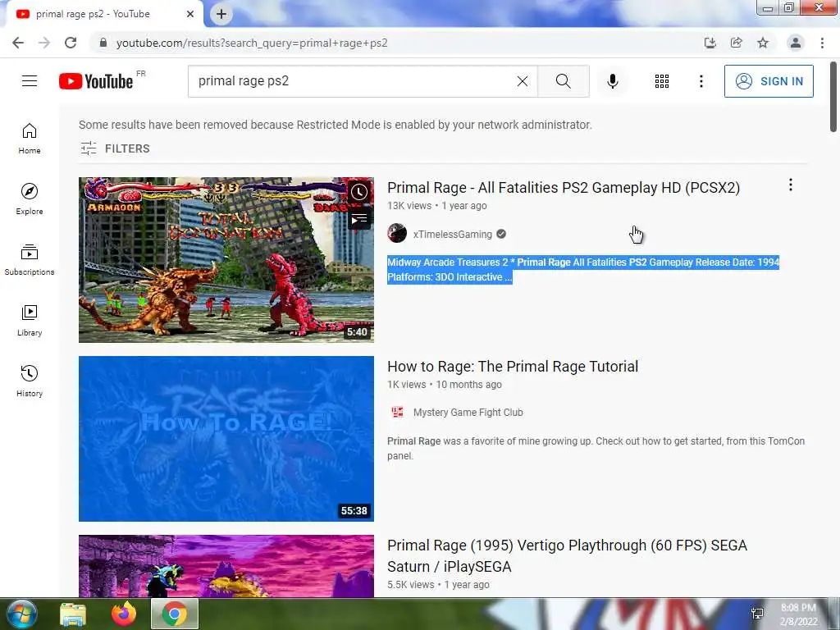Screen dimensions: 840x630
Task: Open the Mystery Game Fight Club channel link
Action: (468, 413)
